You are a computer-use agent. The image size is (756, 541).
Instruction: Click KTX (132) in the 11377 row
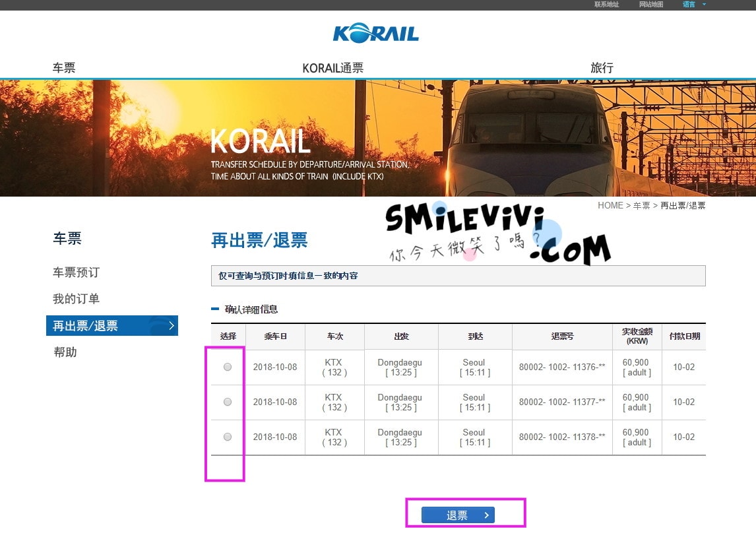(x=334, y=402)
